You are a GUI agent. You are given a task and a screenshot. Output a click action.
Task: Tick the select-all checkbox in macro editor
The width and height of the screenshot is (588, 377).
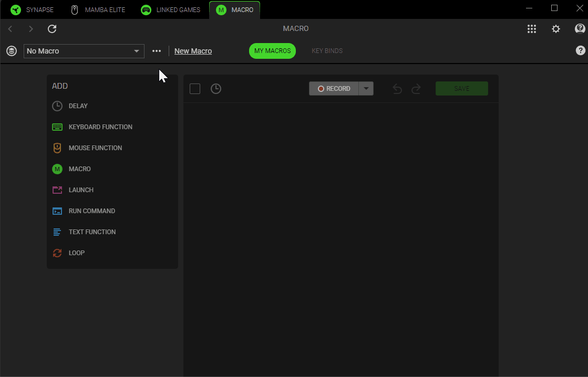[195, 89]
